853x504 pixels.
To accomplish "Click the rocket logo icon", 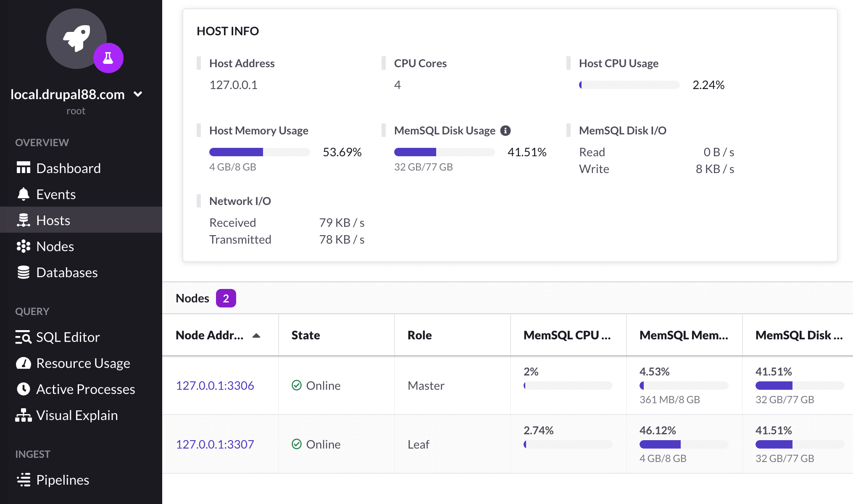I will click(x=76, y=38).
